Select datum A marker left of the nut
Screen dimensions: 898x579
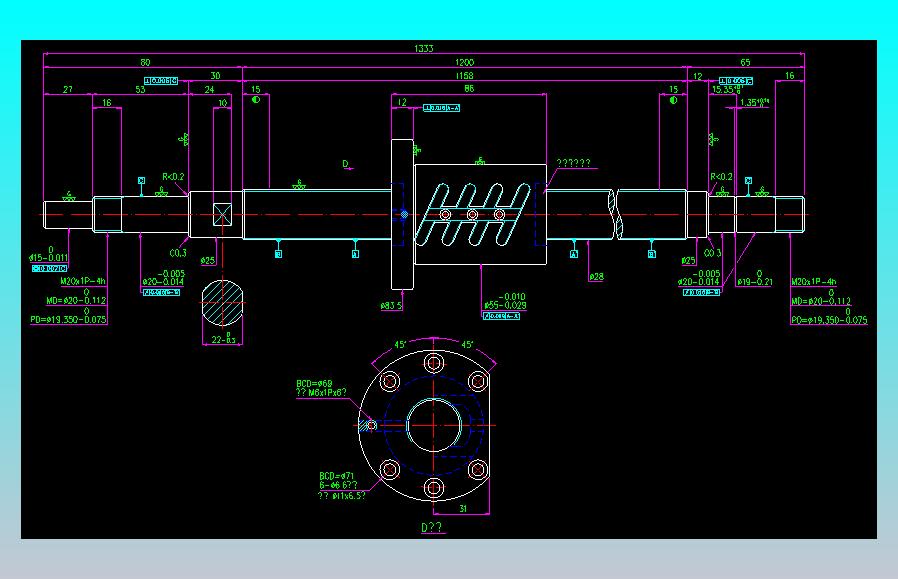[355, 254]
